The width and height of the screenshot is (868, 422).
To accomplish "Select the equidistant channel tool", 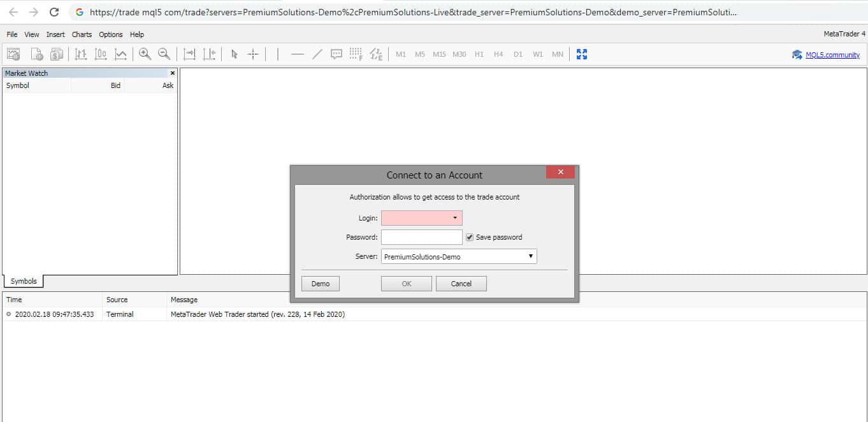I will pyautogui.click(x=376, y=54).
